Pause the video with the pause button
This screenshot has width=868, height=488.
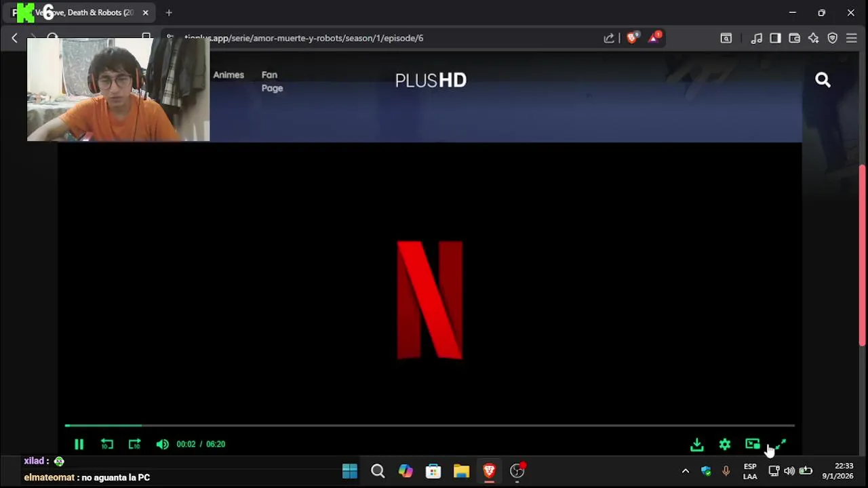(79, 444)
